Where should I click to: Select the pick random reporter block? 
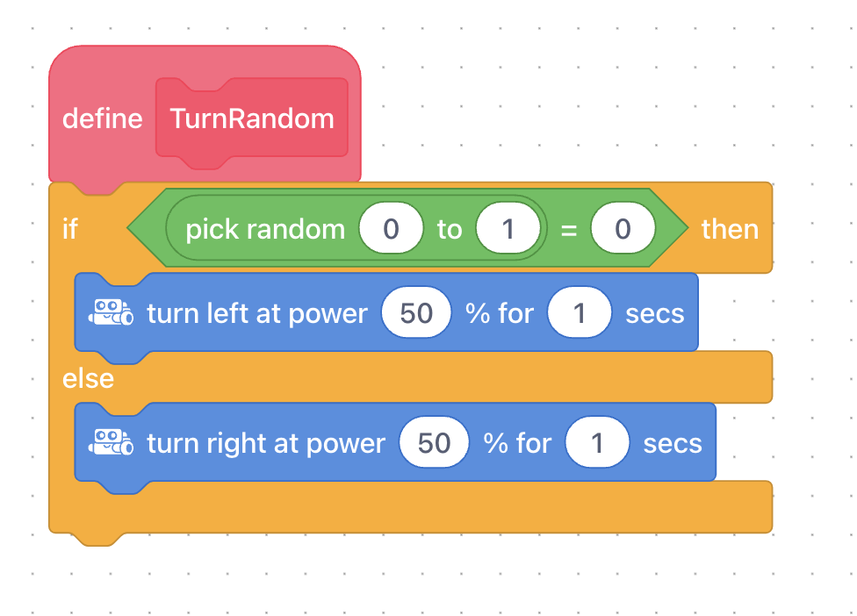(x=265, y=229)
